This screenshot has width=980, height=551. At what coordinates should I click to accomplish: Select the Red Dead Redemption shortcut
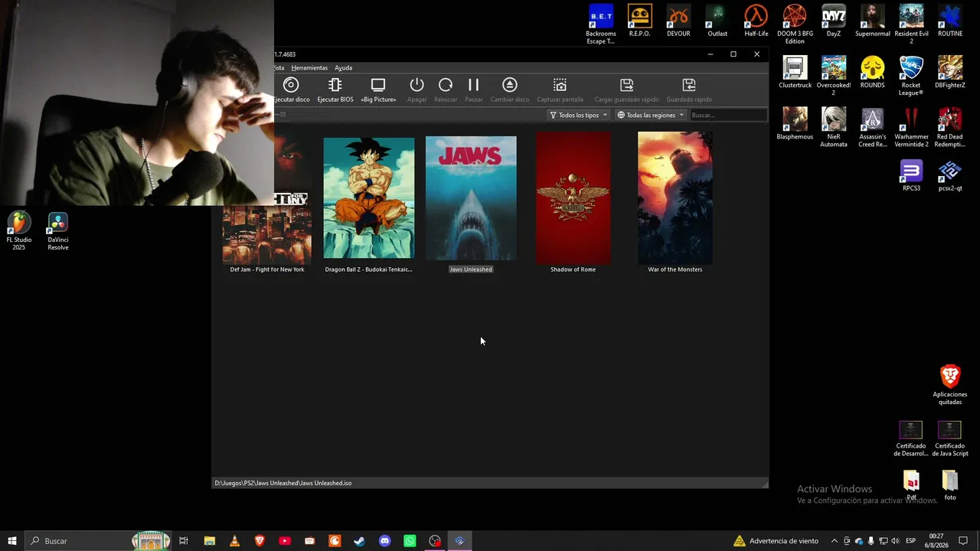tap(950, 127)
